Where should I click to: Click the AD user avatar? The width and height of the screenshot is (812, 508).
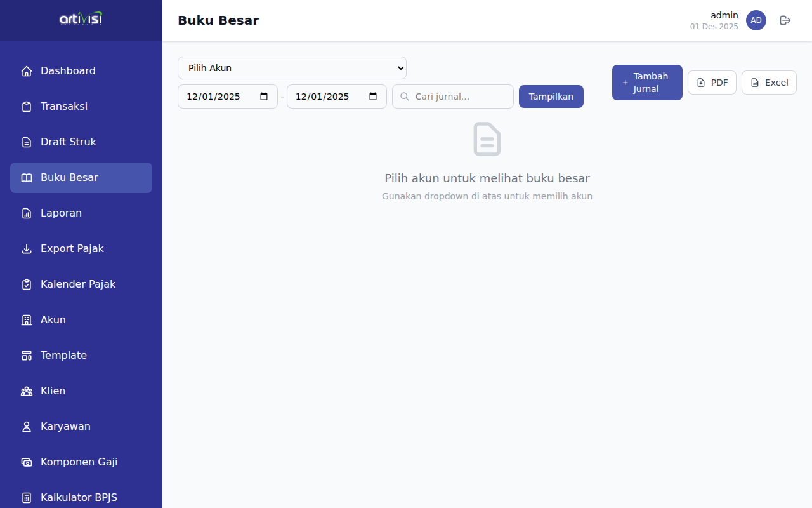point(756,20)
